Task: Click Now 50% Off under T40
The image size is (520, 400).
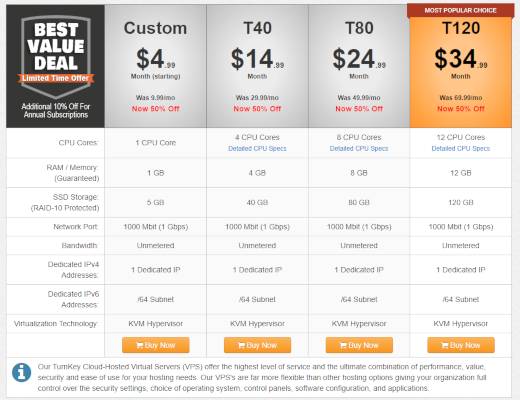Action: tap(257, 109)
